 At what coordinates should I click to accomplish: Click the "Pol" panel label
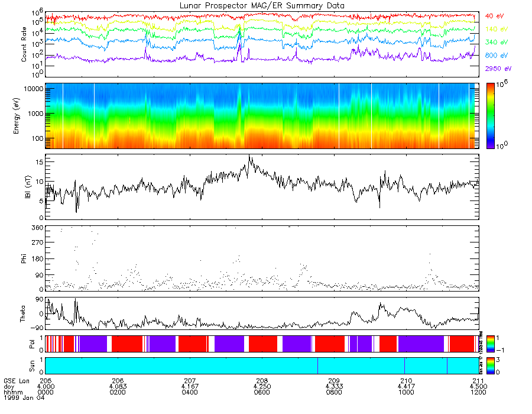(32, 344)
